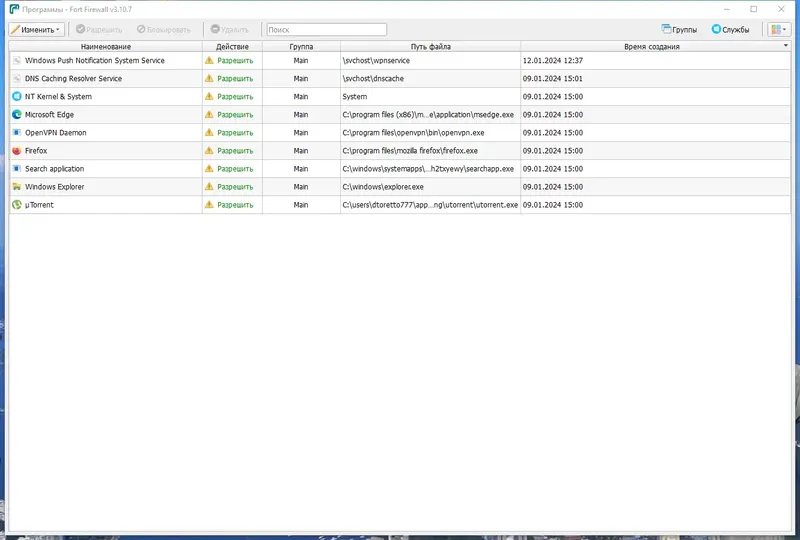This screenshot has height=540, width=800.
Task: Click the Удалить toolbar button
Action: pyautogui.click(x=230, y=30)
